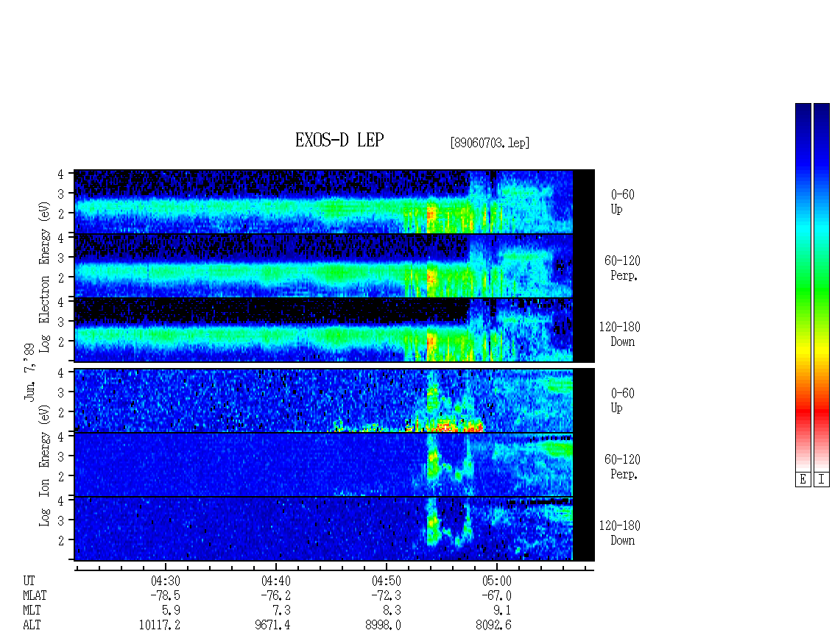This screenshot has width=832, height=644.
Task: Click the 05:00 UT time tick label
Action: [497, 581]
